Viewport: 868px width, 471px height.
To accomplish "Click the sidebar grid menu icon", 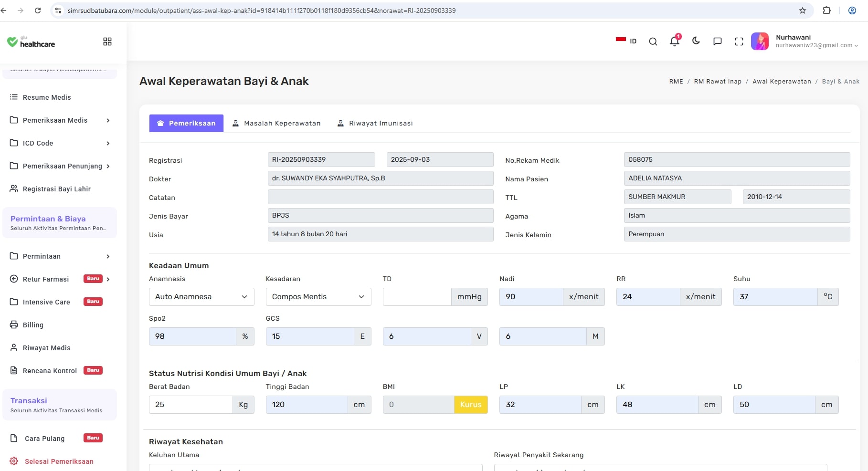I will coord(107,42).
